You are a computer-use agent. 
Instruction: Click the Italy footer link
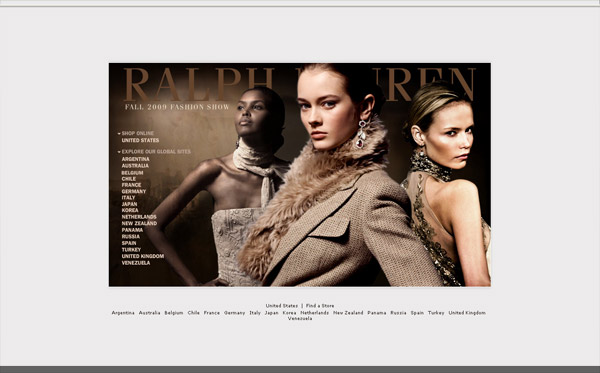pos(255,313)
